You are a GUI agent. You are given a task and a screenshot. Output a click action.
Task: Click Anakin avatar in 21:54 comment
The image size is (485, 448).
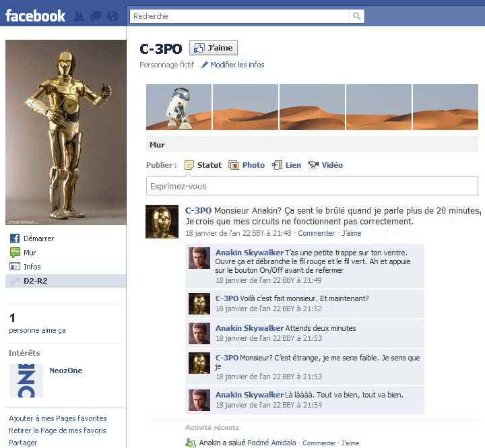tap(199, 400)
